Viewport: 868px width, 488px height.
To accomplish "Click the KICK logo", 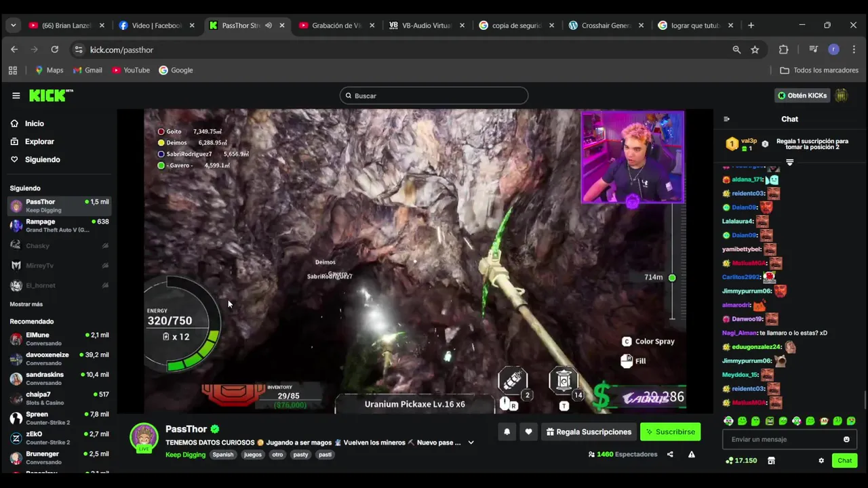I will [51, 96].
